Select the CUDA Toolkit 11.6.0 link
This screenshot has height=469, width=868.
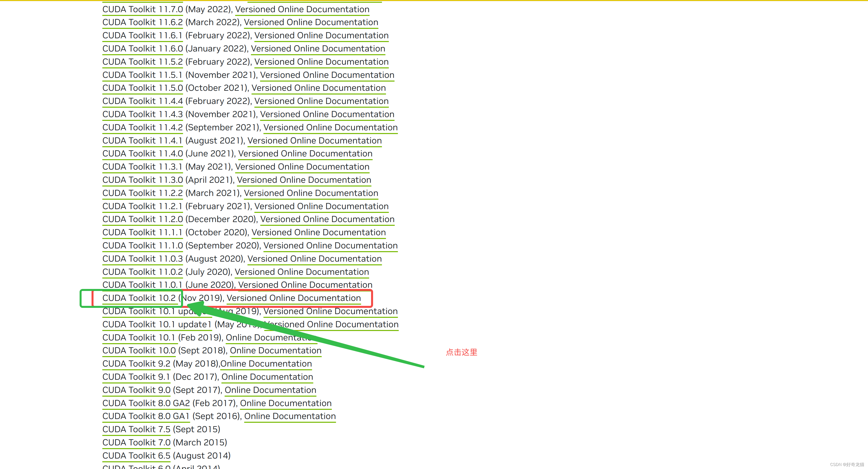click(x=143, y=49)
